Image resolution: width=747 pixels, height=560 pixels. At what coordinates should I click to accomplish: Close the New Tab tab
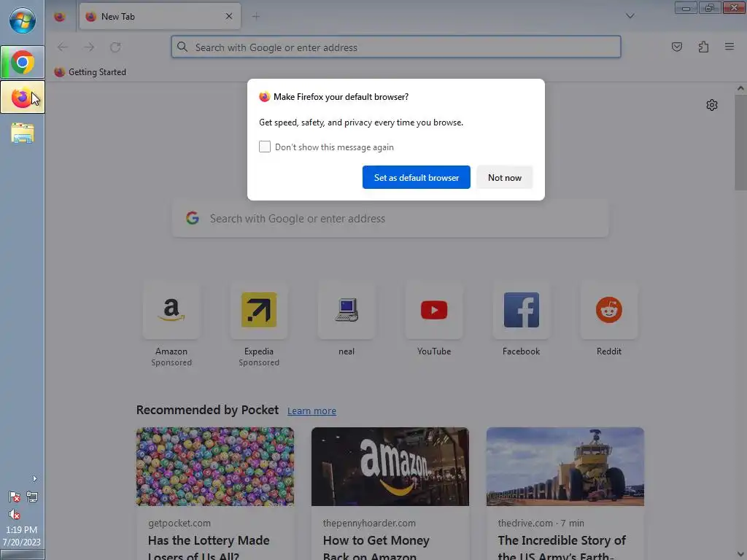(228, 16)
